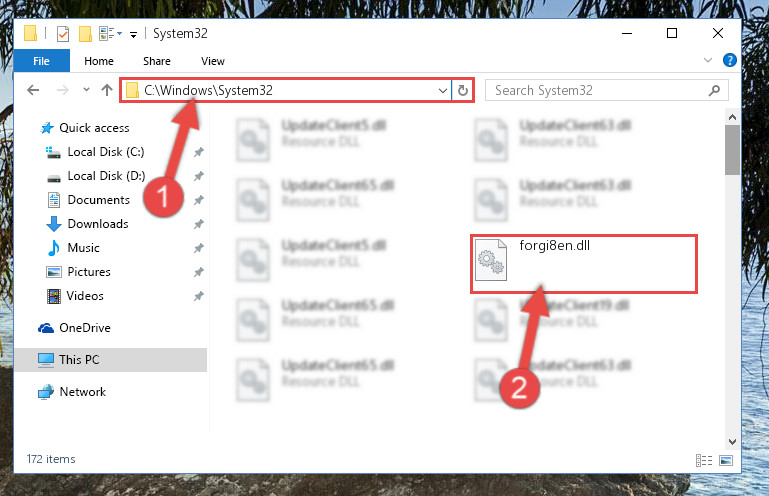The width and height of the screenshot is (769, 496).
Task: Expand the ribbon with chevron
Action: [708, 60]
